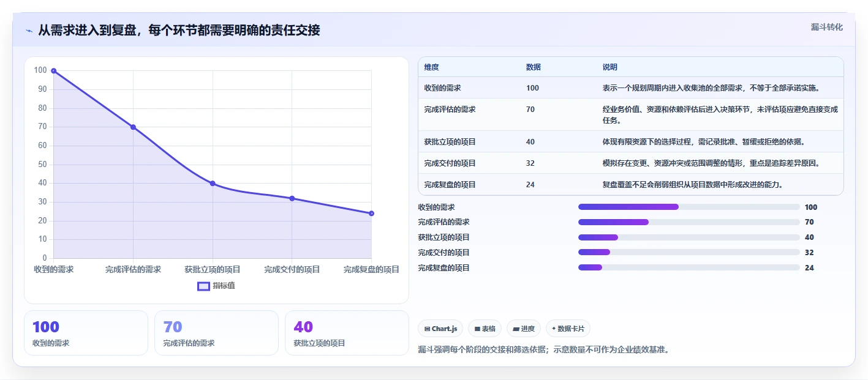Click the 指标值 legend label
Image resolution: width=868 pixels, height=380 pixels.
pyautogui.click(x=224, y=286)
